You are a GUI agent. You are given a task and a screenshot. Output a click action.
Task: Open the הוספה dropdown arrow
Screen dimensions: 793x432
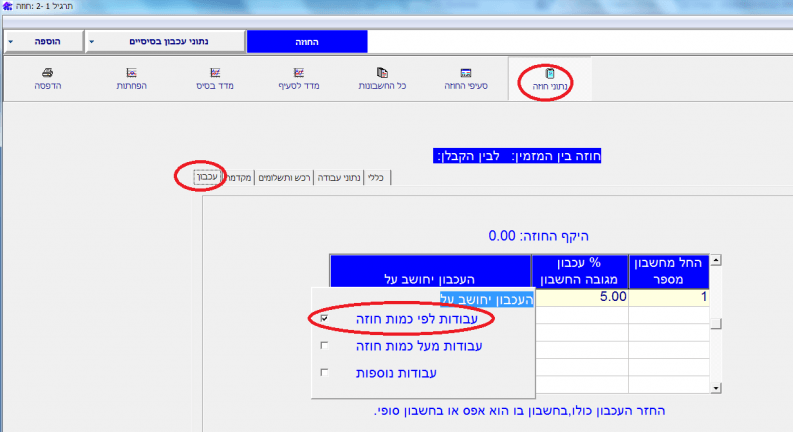click(10, 43)
